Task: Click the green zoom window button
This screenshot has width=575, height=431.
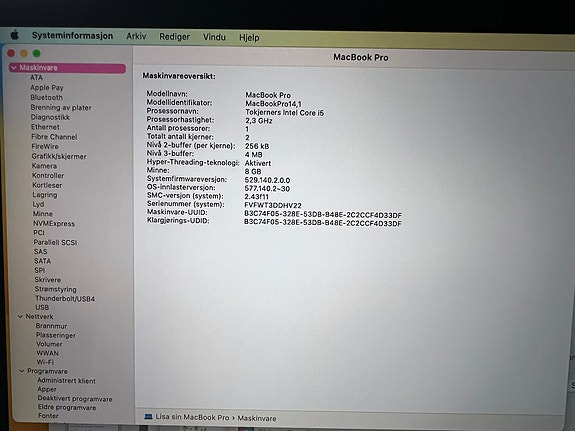Action: 37,54
